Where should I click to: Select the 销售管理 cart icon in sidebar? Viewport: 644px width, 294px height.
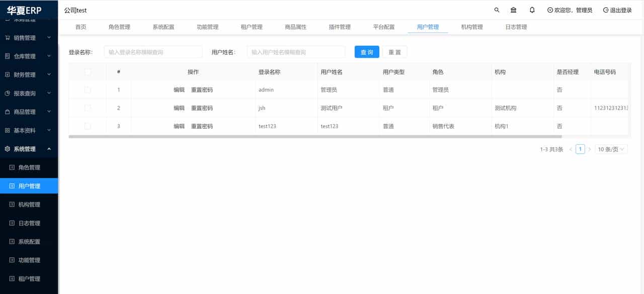pyautogui.click(x=8, y=38)
